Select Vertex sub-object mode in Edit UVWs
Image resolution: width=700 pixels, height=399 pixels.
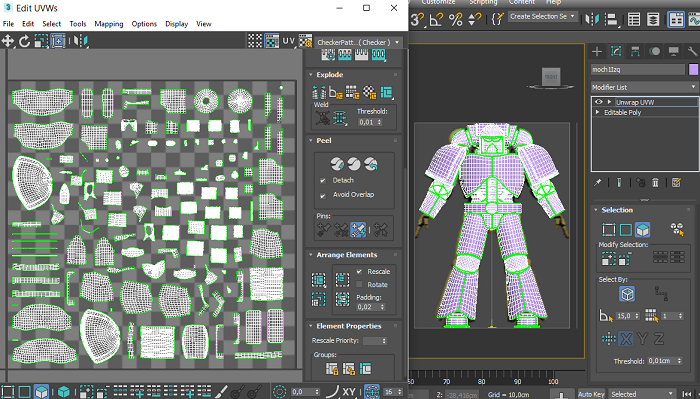click(x=8, y=392)
